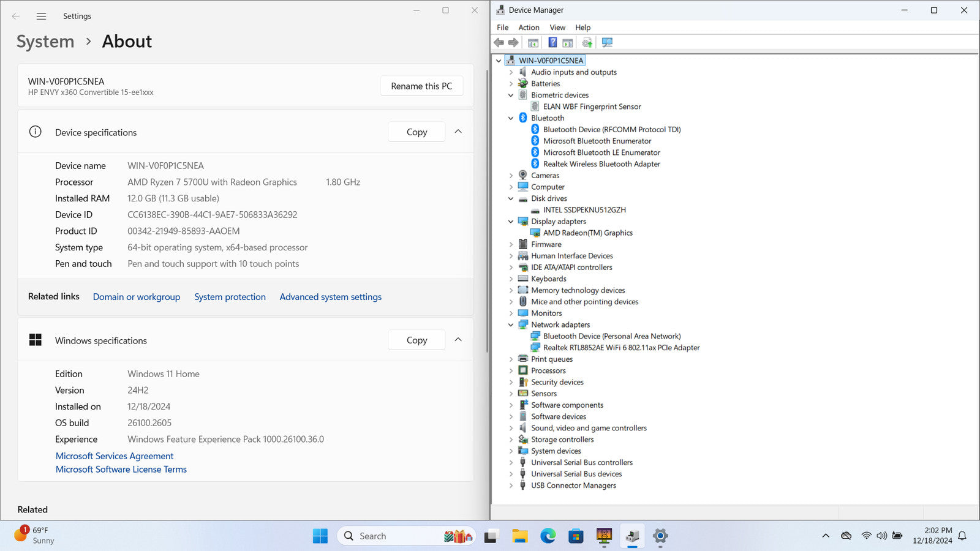Select Monitors category in device tree

tap(546, 313)
